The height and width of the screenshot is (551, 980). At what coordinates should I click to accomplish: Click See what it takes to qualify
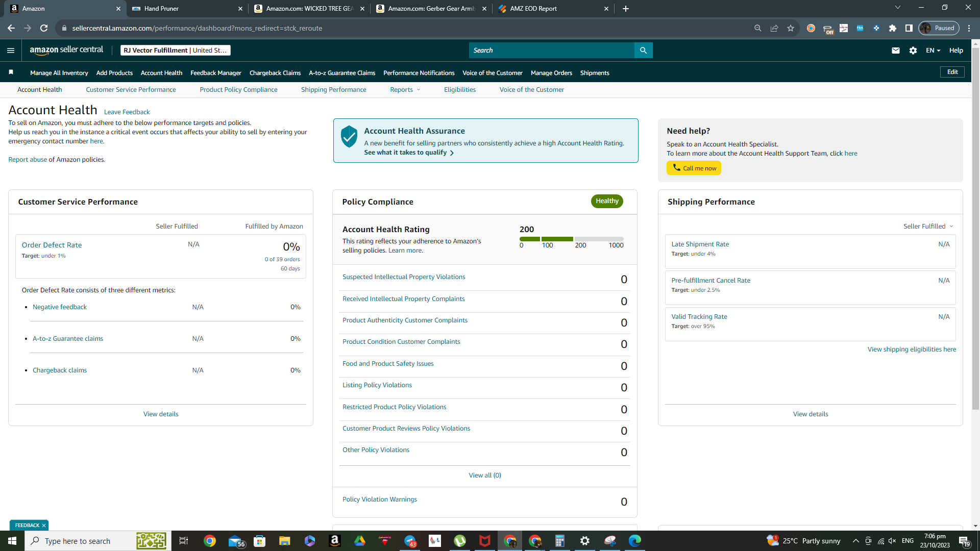pyautogui.click(x=408, y=153)
